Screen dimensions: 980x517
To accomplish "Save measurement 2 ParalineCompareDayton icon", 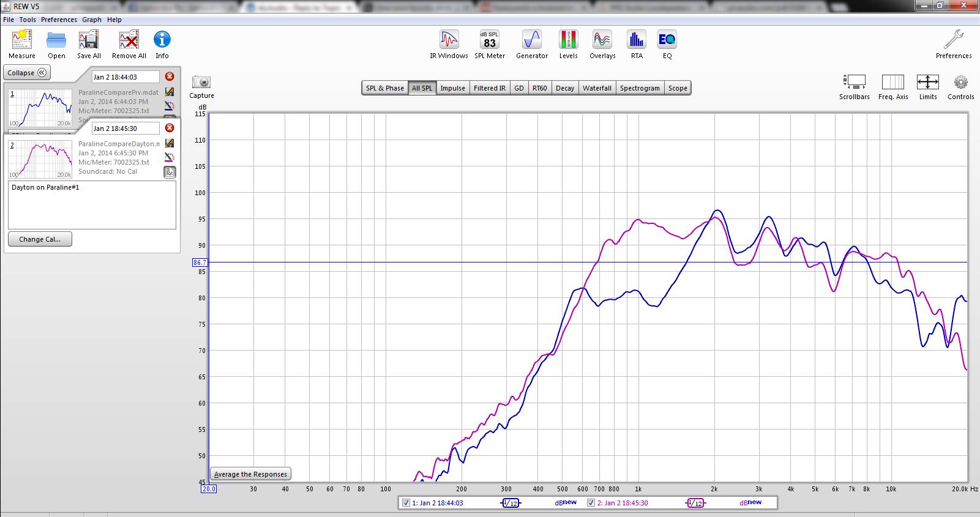I will tap(170, 143).
